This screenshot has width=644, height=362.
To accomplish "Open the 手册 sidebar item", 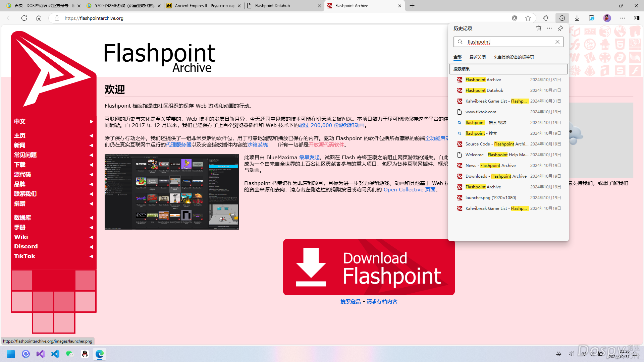I will coord(54,227).
